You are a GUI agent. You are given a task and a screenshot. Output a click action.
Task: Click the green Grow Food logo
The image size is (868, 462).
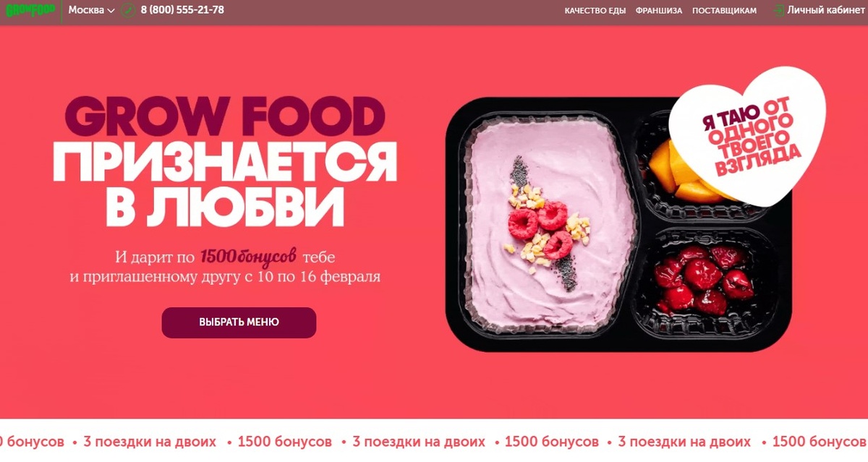coord(30,10)
